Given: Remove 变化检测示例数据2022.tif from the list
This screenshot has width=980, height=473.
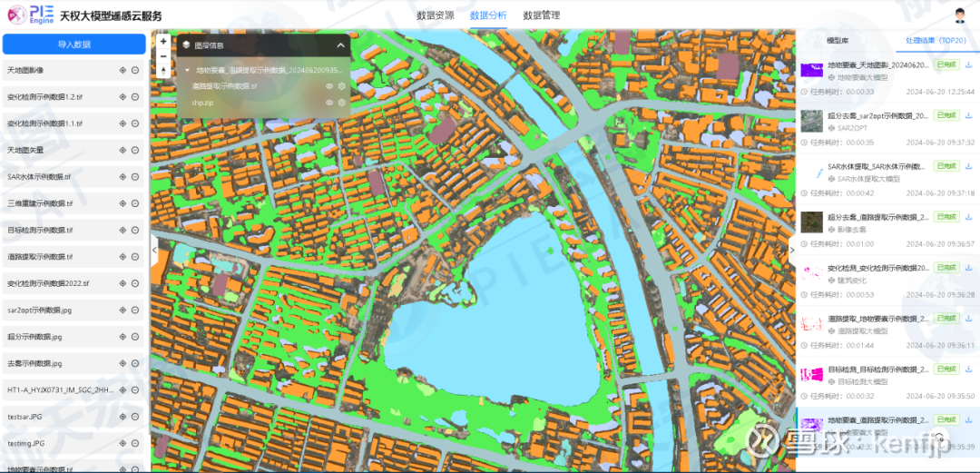Looking at the screenshot, I should pos(134,282).
